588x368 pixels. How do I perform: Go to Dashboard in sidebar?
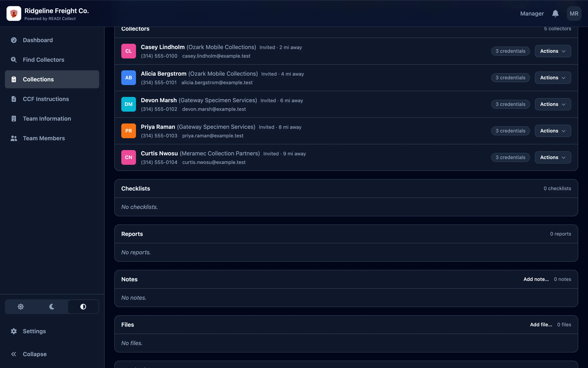(x=52, y=40)
